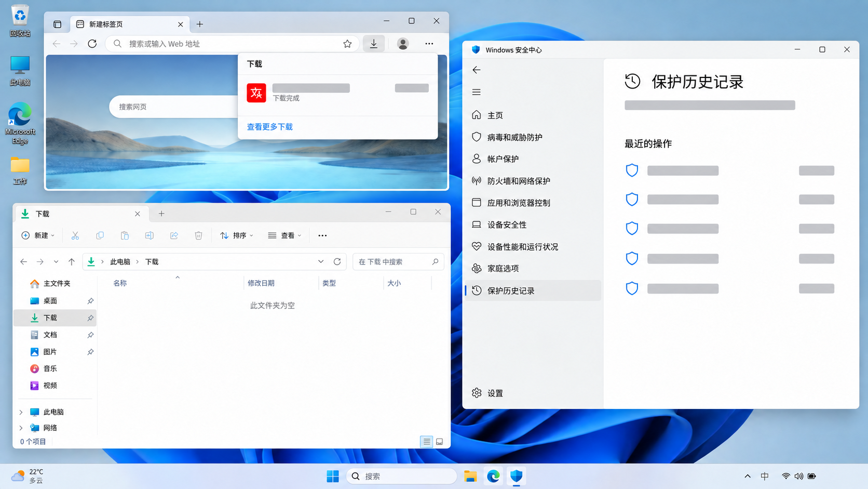This screenshot has height=489, width=868.
Task: Select 图片 in Explorer sidebar
Action: [x=55, y=352]
